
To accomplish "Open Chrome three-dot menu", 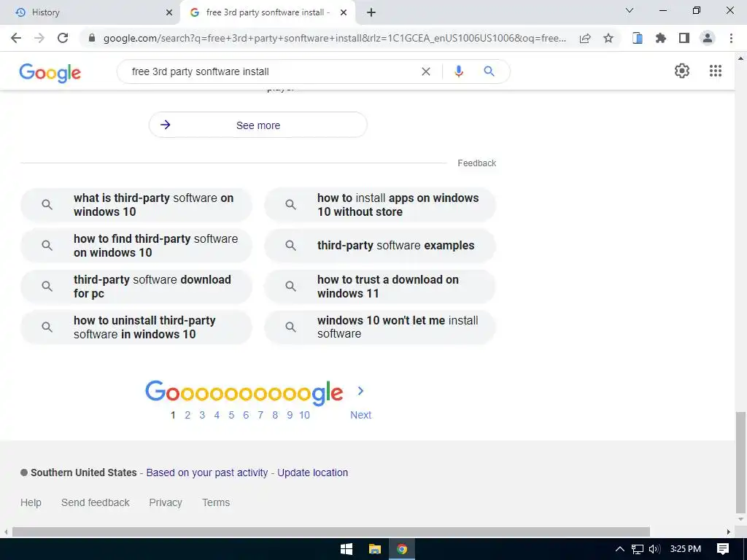I will point(731,38).
